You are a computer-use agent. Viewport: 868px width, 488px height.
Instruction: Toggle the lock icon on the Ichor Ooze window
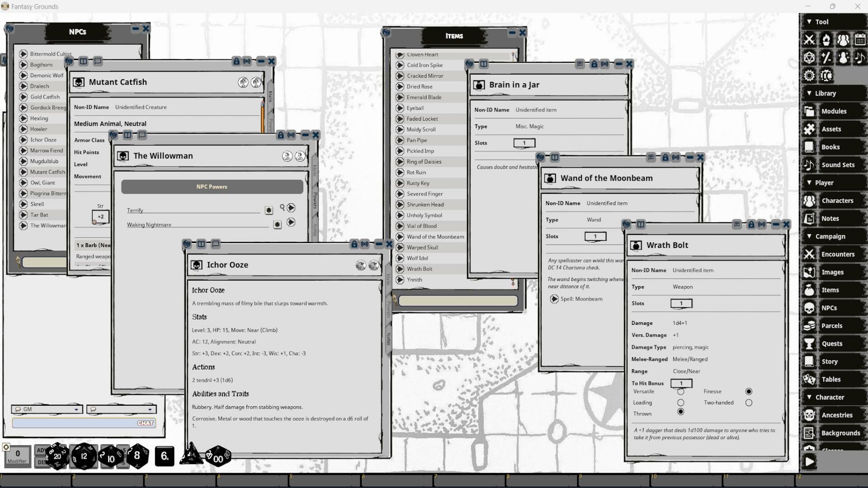(354, 244)
